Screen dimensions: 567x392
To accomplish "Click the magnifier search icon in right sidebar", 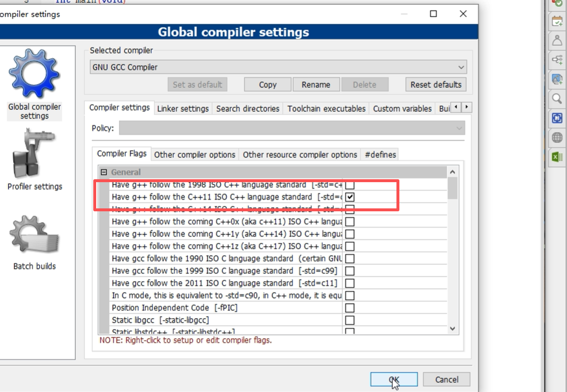I will click(557, 98).
